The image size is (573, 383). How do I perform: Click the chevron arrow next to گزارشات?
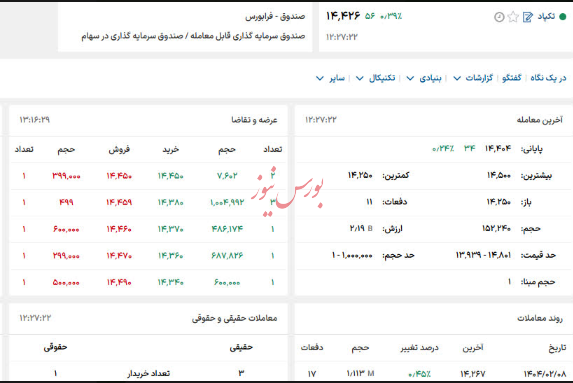(457, 78)
